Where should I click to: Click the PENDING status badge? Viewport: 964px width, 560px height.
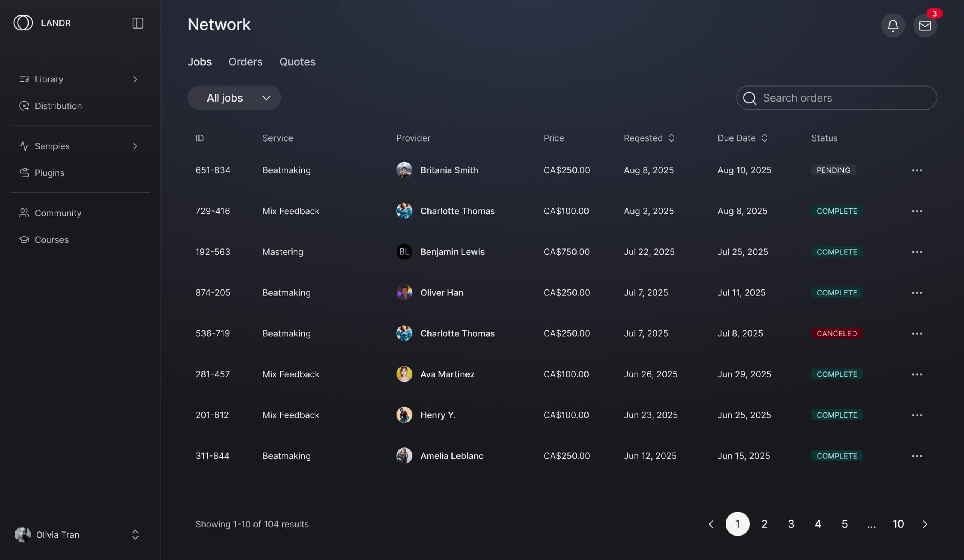point(833,170)
